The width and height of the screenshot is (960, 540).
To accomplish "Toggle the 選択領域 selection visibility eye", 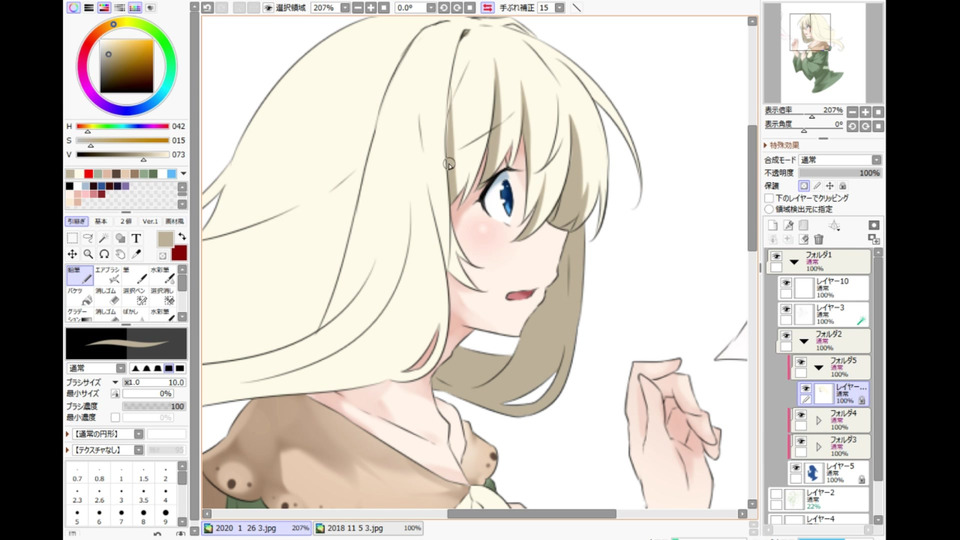I will [268, 8].
